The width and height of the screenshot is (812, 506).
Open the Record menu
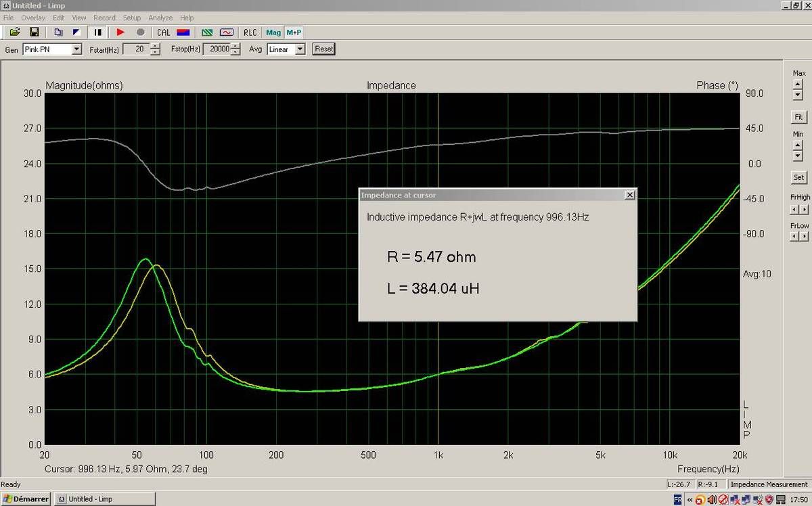click(x=104, y=18)
